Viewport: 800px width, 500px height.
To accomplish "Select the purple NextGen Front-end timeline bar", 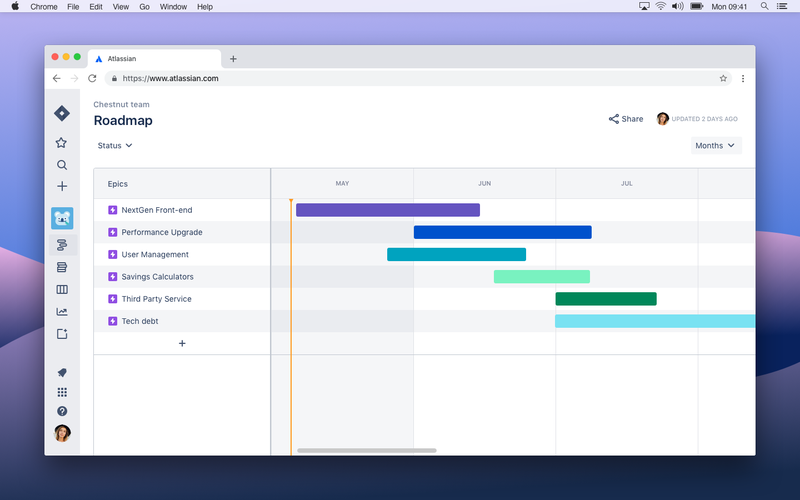I will pos(388,210).
